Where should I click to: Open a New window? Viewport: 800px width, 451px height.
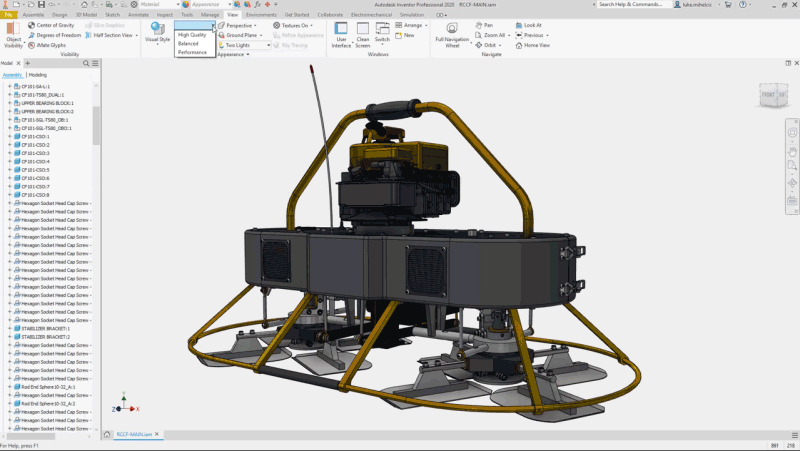405,35
